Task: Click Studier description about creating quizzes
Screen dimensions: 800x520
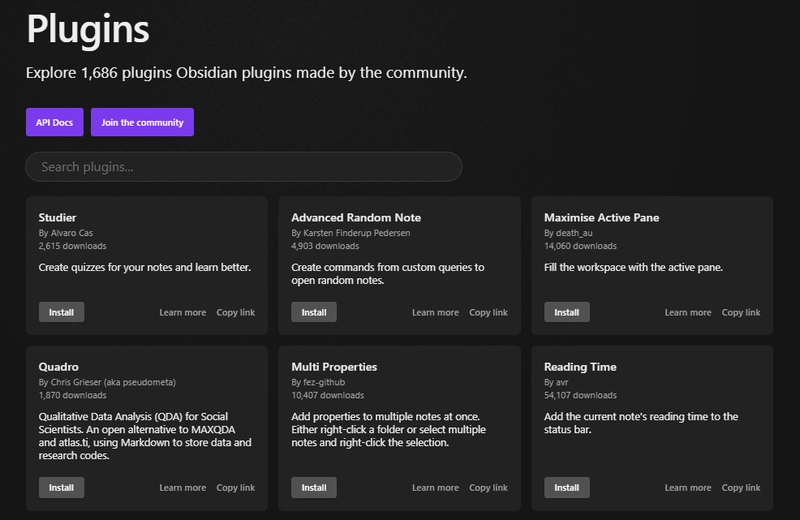Action: tap(145, 267)
